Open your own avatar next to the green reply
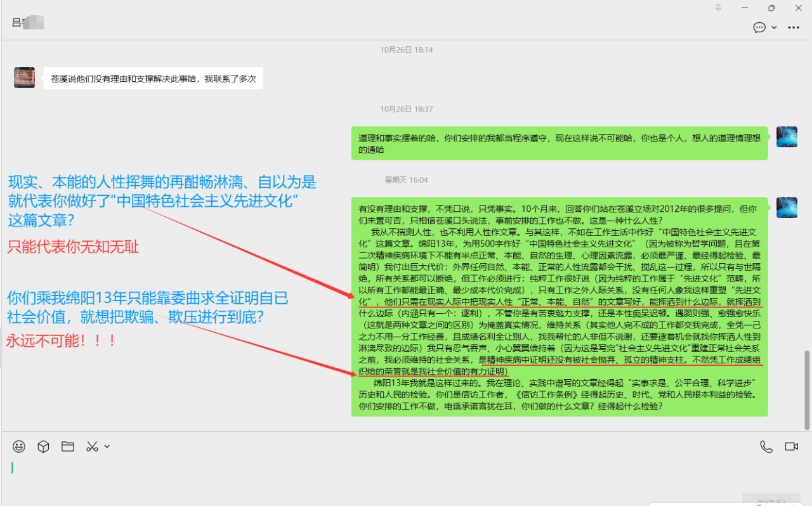 click(787, 136)
